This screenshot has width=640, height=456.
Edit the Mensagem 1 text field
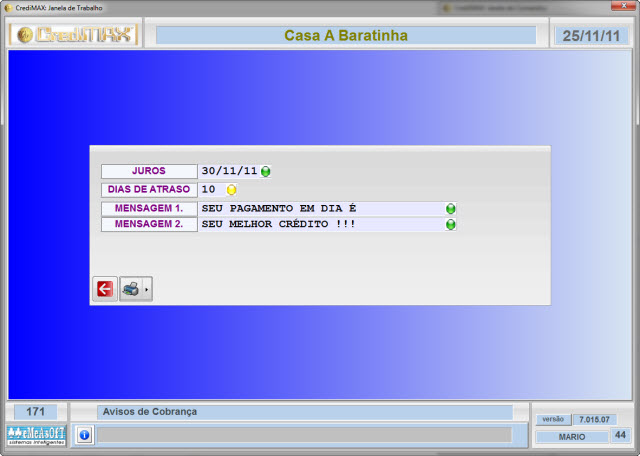(x=320, y=208)
